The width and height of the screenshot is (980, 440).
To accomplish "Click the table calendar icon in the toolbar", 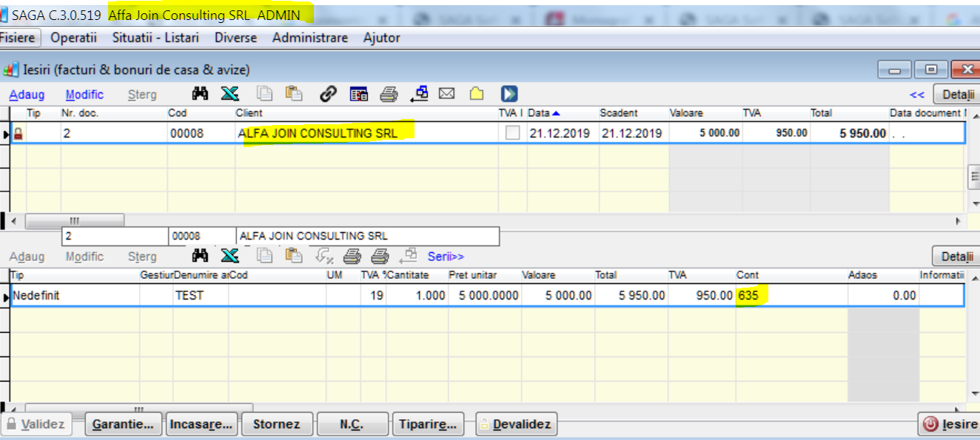I will [359, 94].
